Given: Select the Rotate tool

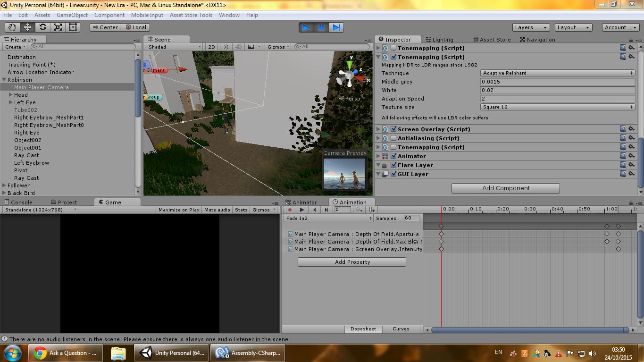Looking at the screenshot, I should (42, 27).
